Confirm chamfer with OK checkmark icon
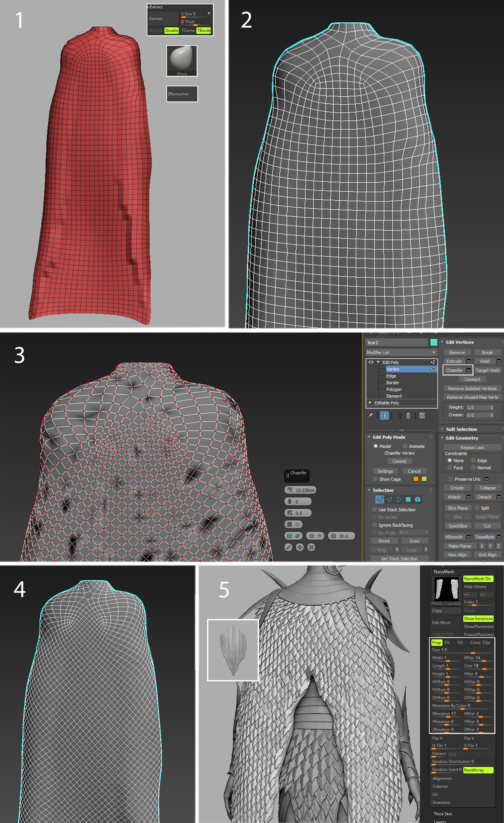Screen dimensions: 504x823 click(289, 547)
